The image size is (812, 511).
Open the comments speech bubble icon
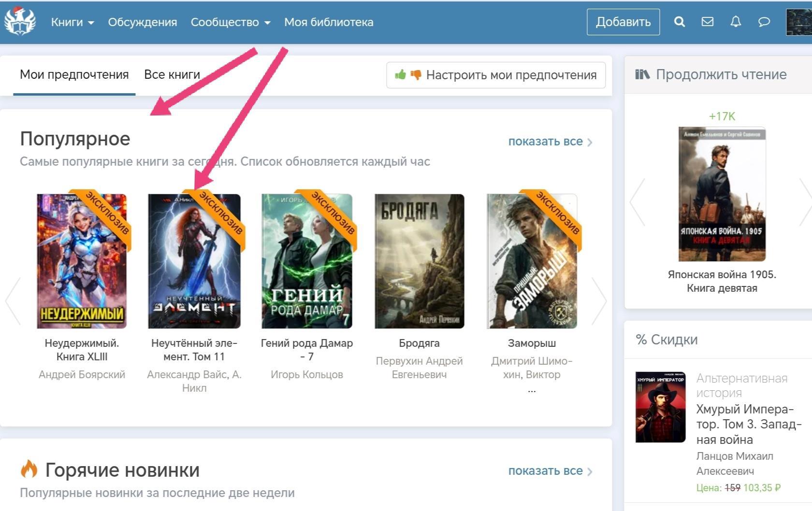(x=764, y=22)
